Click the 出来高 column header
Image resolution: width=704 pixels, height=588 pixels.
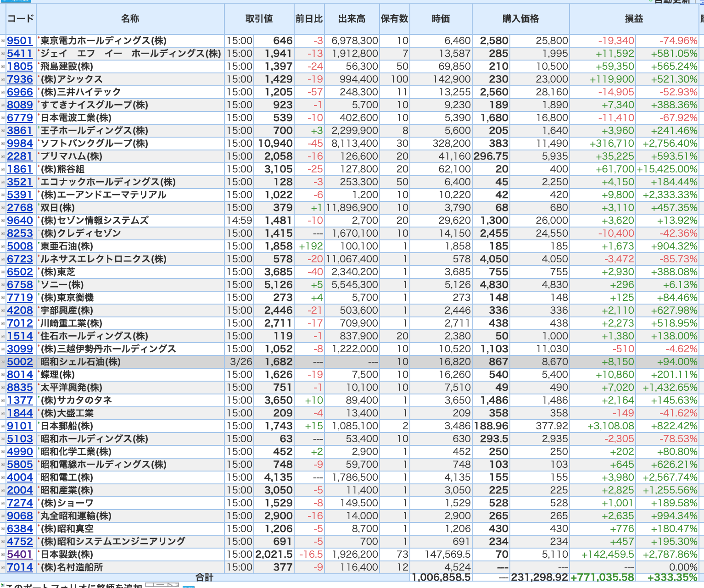point(352,19)
